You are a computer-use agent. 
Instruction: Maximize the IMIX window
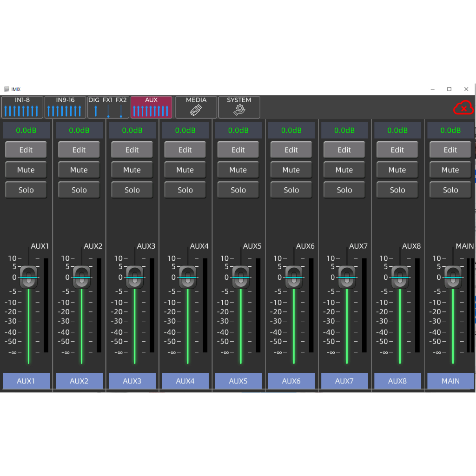tap(449, 89)
